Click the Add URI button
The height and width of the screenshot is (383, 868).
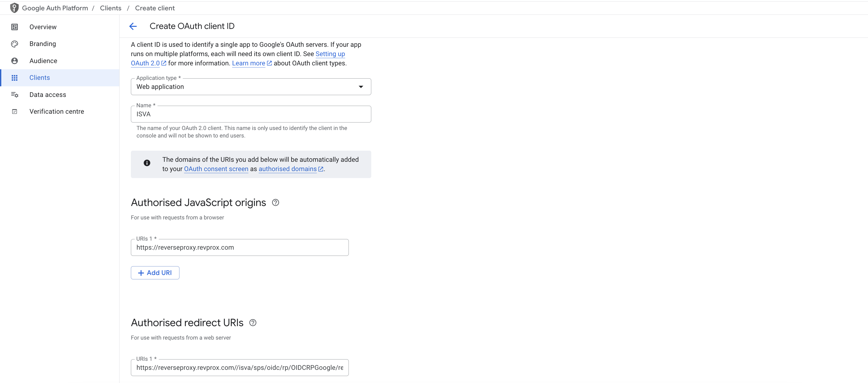155,273
